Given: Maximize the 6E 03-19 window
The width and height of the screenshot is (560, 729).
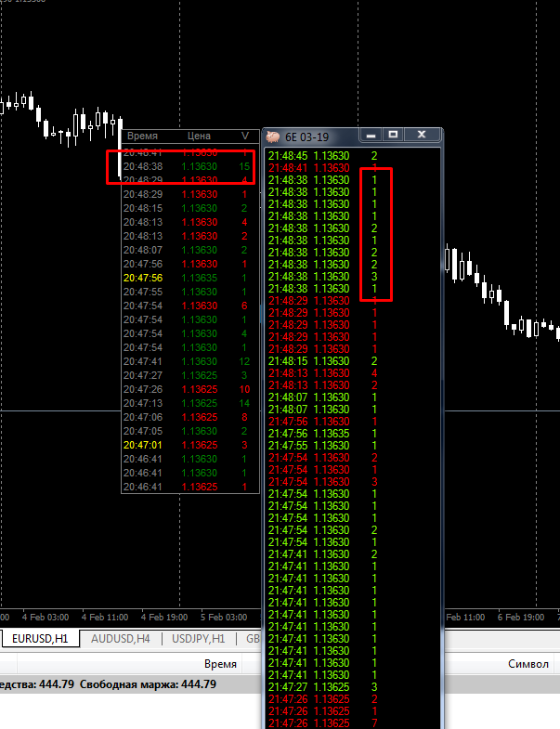Looking at the screenshot, I should pyautogui.click(x=393, y=135).
